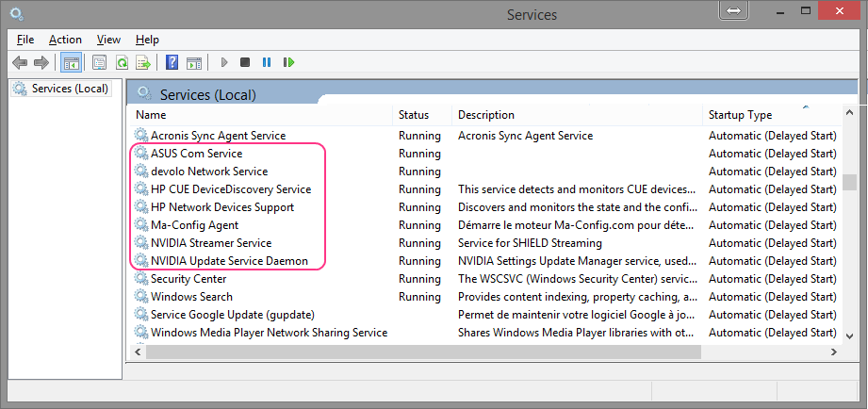Click the Forward arrow toolbar icon
The image size is (868, 409).
(x=41, y=62)
